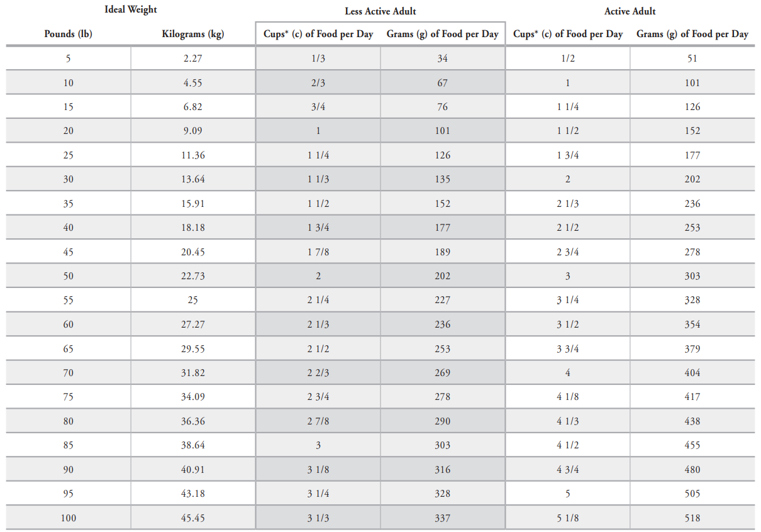Click the Ideal Weight group heading
This screenshot has width=761, height=532.
[131, 9]
